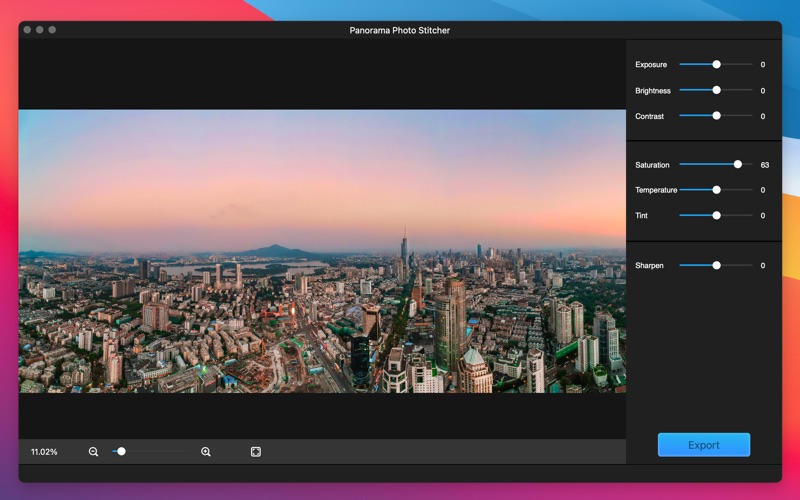Minimize the window using the middle title button
The height and width of the screenshot is (500, 800).
(40, 30)
